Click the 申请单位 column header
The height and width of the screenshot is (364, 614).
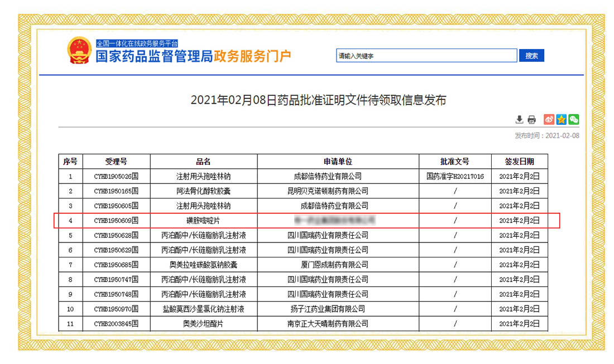[x=338, y=162]
